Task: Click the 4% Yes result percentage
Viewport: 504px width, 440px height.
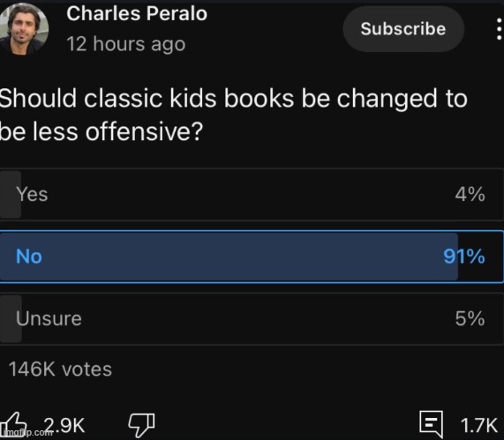Action: (x=470, y=194)
